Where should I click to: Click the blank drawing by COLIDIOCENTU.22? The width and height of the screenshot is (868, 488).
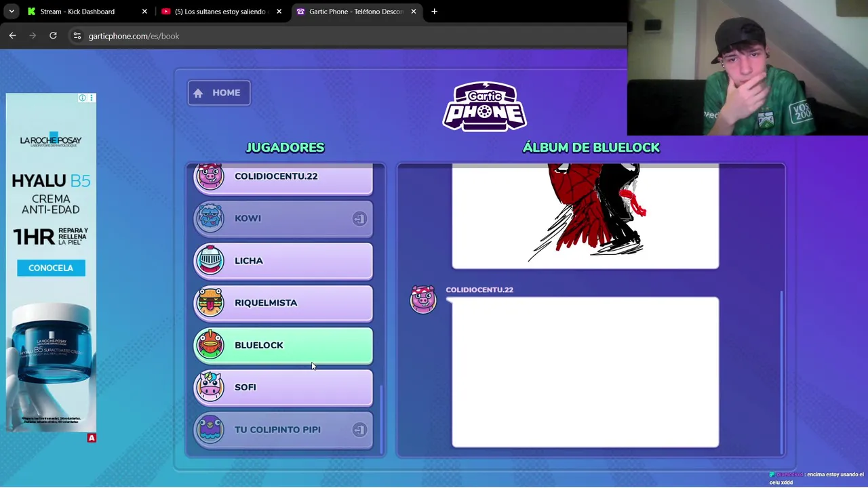point(585,372)
